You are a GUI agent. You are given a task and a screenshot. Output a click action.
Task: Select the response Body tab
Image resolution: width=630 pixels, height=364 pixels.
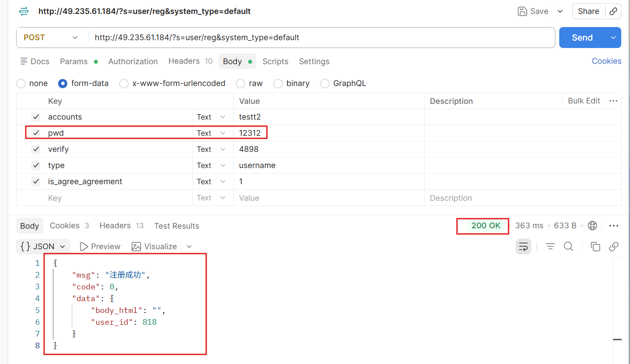(x=30, y=226)
